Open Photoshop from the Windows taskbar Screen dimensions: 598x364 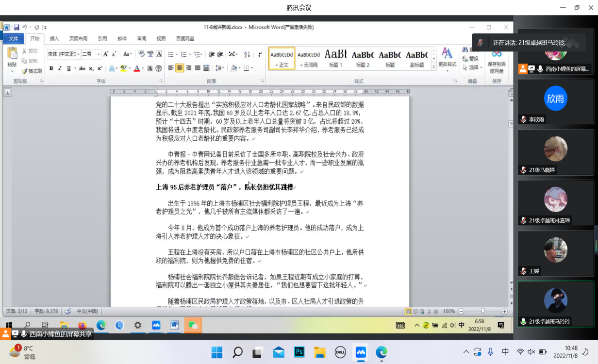point(299,352)
